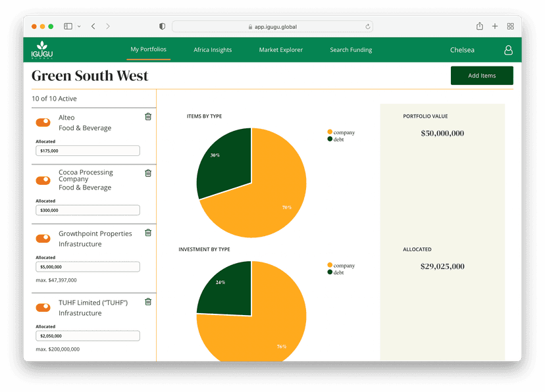Click the $50,000,000 portfolio value
The image size is (545, 392).
tap(442, 134)
